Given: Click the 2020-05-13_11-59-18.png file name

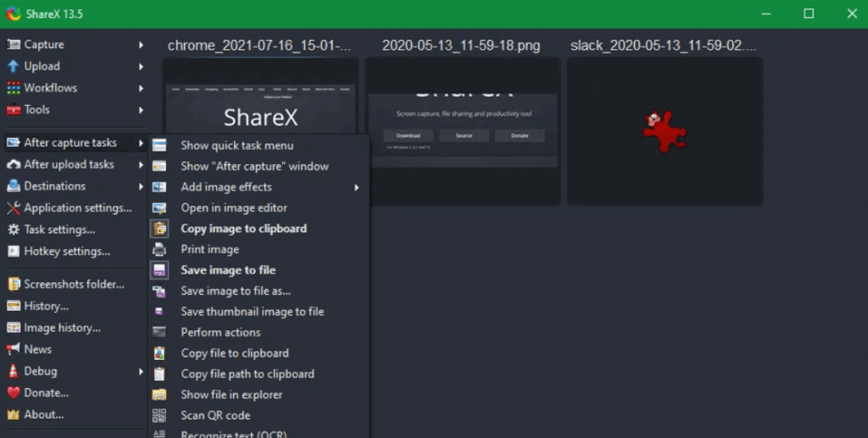Looking at the screenshot, I should pos(461,46).
